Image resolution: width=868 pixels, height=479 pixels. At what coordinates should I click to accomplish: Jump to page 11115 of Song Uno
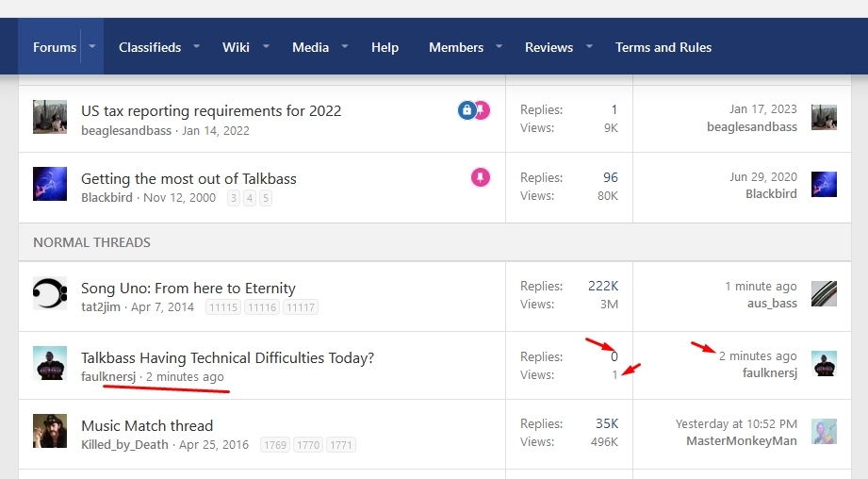pos(223,307)
